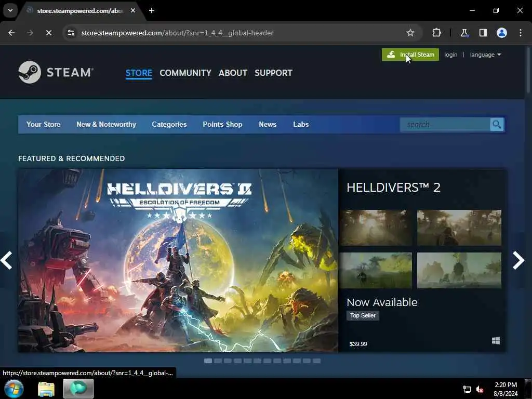Show previous featured game with left arrow
The image size is (532, 399).
[6, 260]
